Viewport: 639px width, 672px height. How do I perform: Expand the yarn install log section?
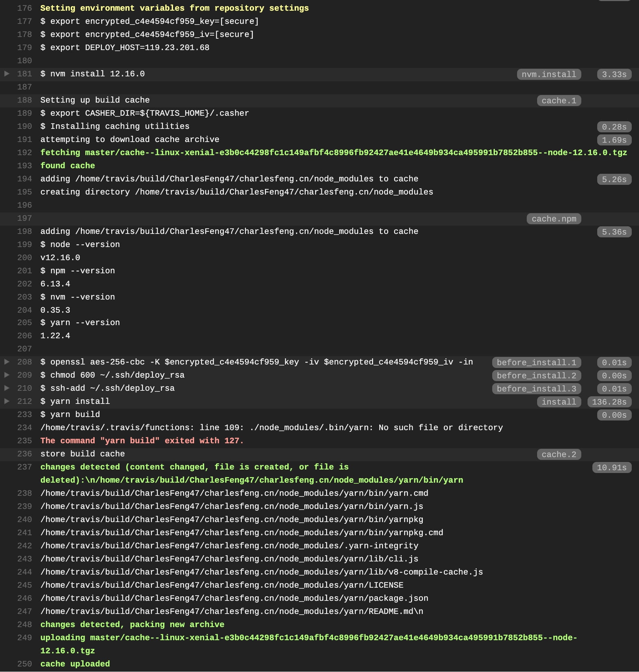[x=7, y=401]
